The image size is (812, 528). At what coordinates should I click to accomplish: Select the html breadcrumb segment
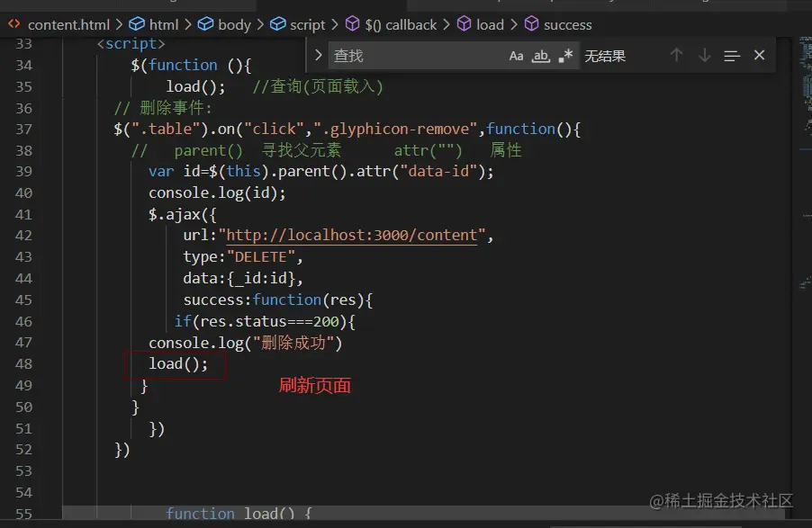[x=164, y=24]
